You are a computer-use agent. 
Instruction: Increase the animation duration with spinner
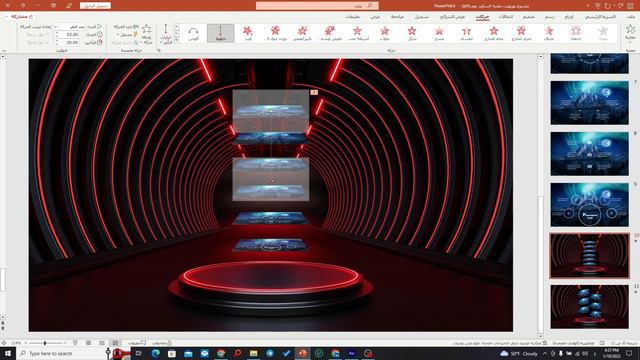click(56, 33)
